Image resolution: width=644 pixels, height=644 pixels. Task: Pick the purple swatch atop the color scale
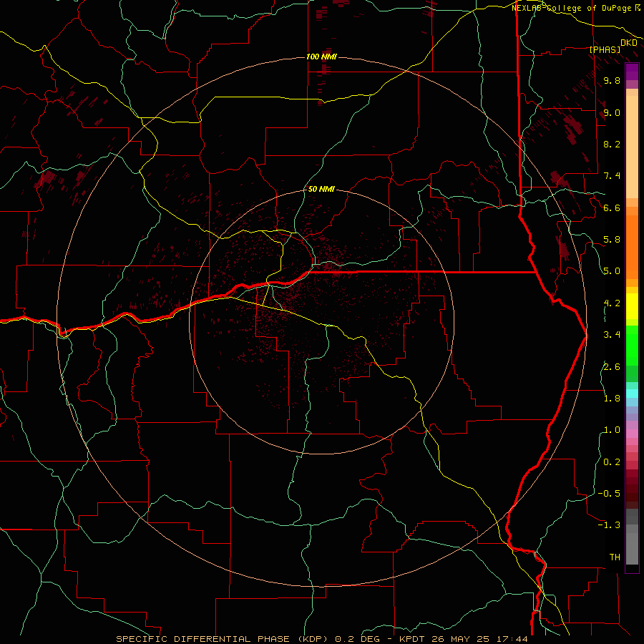click(x=632, y=71)
